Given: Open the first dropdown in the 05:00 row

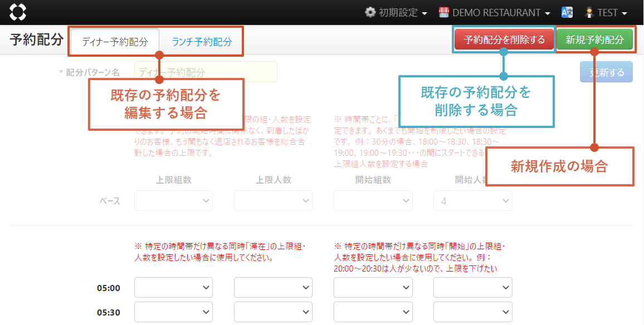Looking at the screenshot, I should click(x=173, y=288).
